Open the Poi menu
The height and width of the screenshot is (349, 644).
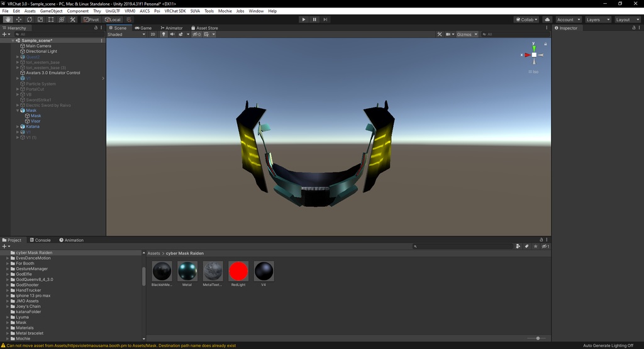[x=157, y=11]
